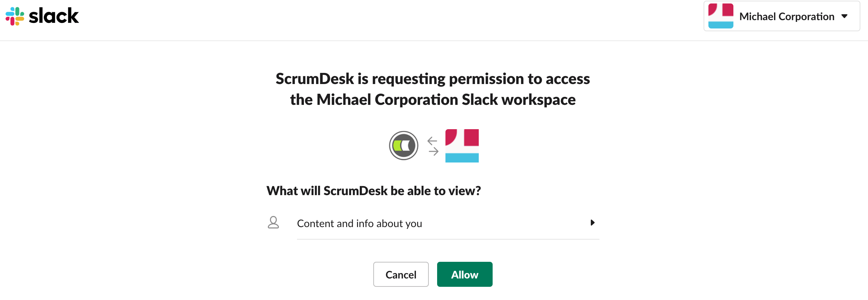Click the slack wordmark in header

[54, 16]
